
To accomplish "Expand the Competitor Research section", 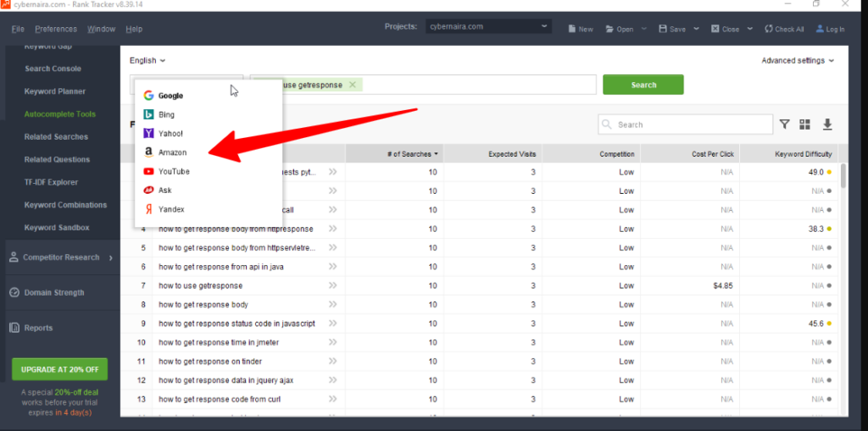I will tap(60, 257).
